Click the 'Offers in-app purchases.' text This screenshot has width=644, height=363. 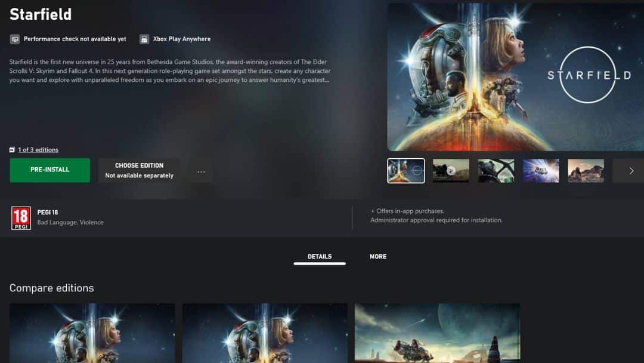point(410,211)
